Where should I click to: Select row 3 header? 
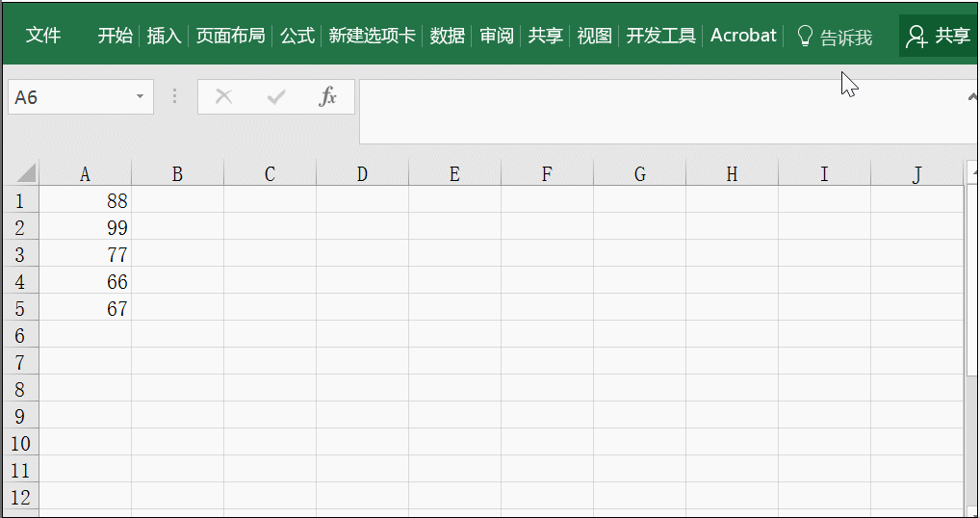coord(20,253)
